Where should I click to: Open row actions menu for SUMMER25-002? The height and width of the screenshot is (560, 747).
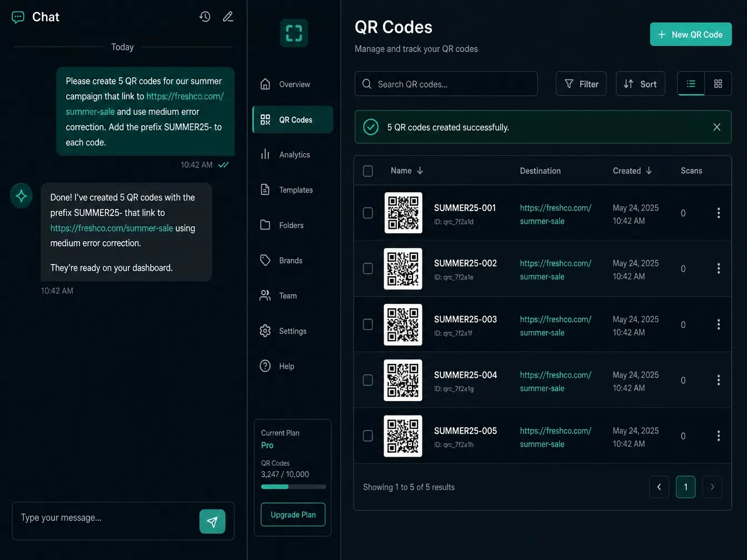tap(718, 268)
